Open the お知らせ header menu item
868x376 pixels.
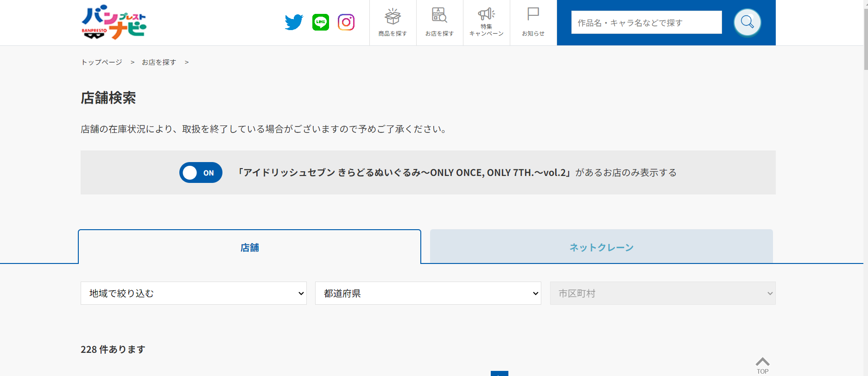[533, 23]
